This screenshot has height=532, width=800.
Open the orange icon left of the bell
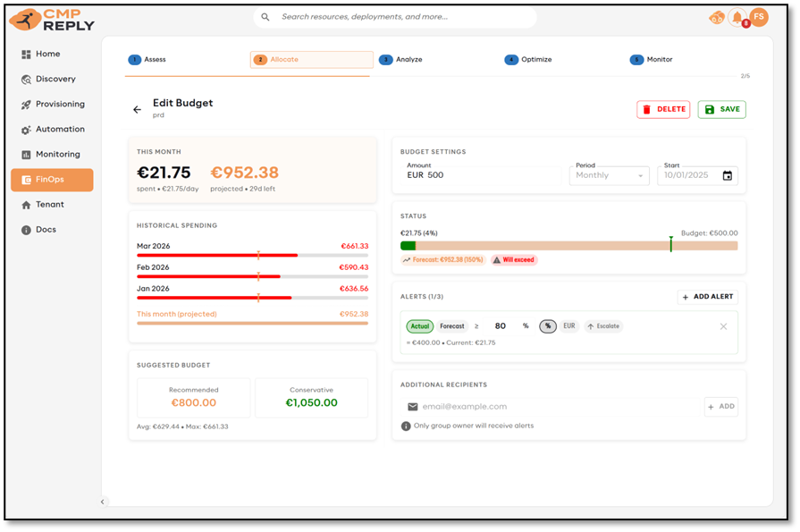tap(717, 17)
